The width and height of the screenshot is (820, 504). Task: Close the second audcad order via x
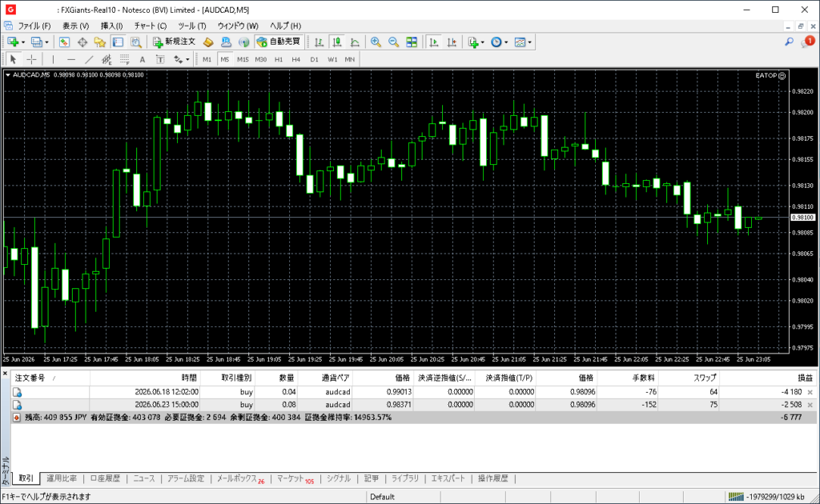pos(810,405)
